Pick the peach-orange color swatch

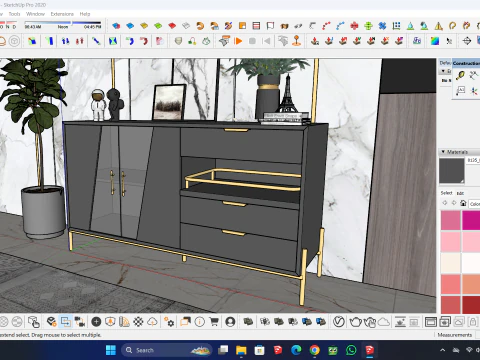tap(471, 284)
